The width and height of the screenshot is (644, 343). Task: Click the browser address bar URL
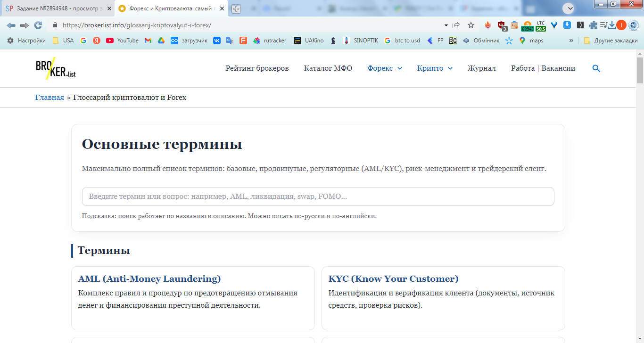click(137, 25)
